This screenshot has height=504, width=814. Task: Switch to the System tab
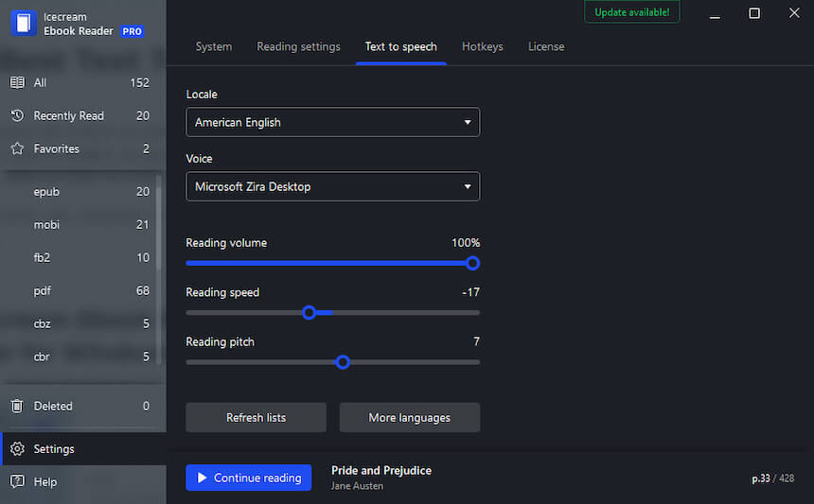213,46
